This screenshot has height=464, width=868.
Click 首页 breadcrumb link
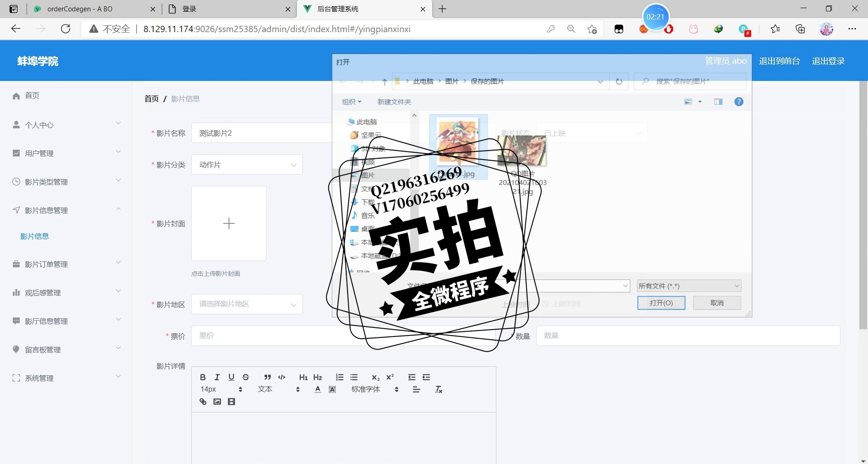[x=151, y=99]
